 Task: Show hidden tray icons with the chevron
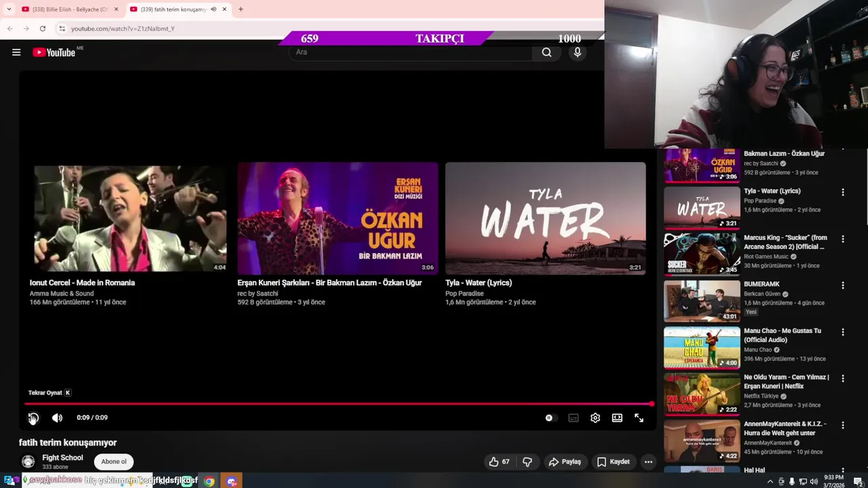[770, 481]
